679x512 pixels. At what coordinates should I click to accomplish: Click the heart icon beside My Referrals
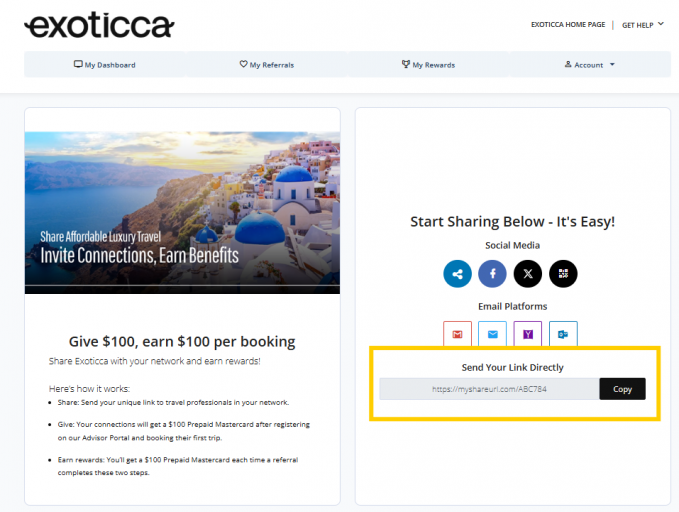(243, 64)
